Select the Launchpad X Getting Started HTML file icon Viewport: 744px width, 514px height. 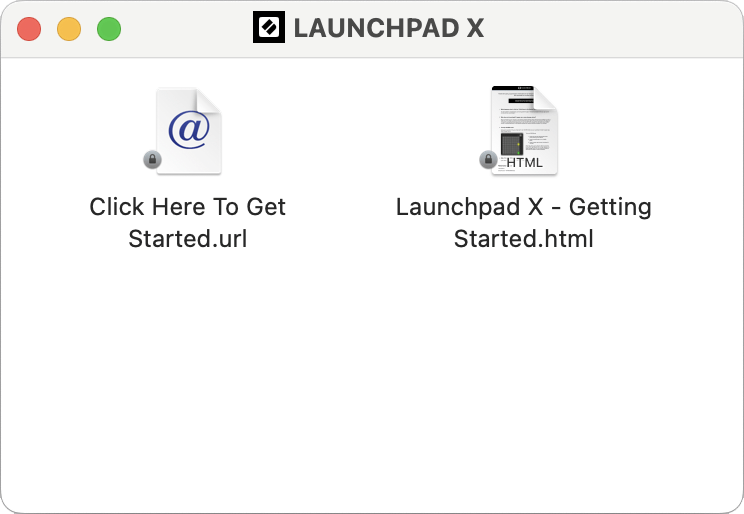point(523,131)
